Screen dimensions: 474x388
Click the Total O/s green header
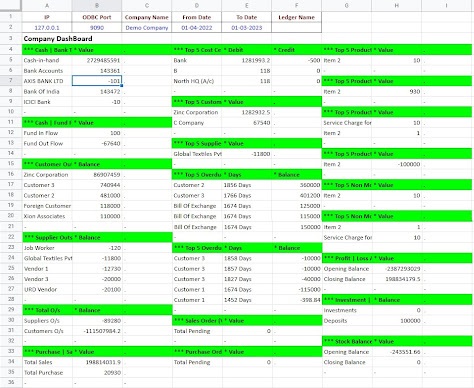coord(47,310)
